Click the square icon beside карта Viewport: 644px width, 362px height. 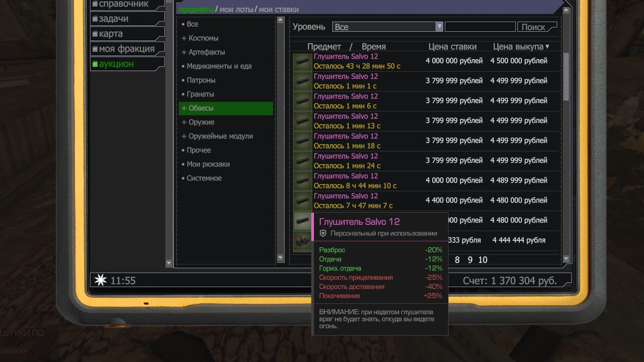(95, 34)
